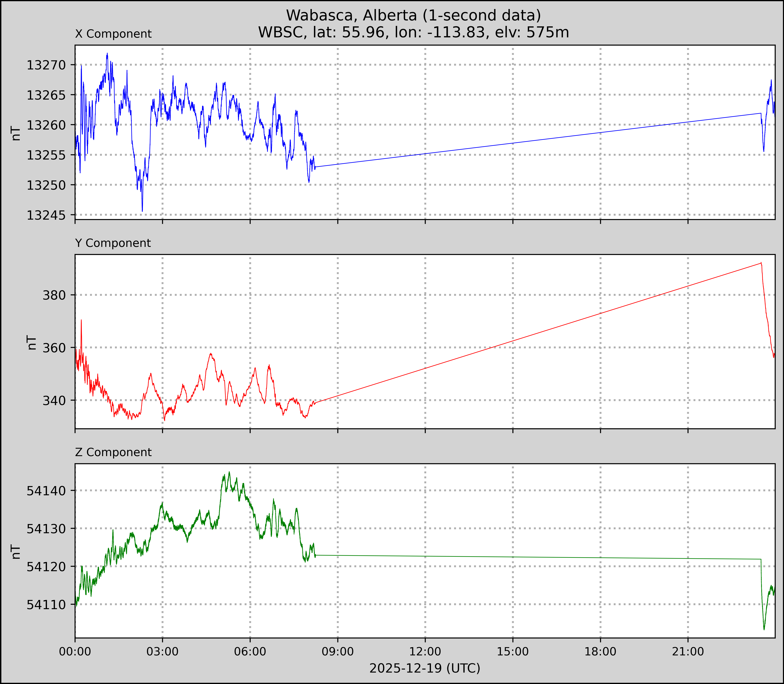Click the 12:00 time axis label

tap(425, 652)
